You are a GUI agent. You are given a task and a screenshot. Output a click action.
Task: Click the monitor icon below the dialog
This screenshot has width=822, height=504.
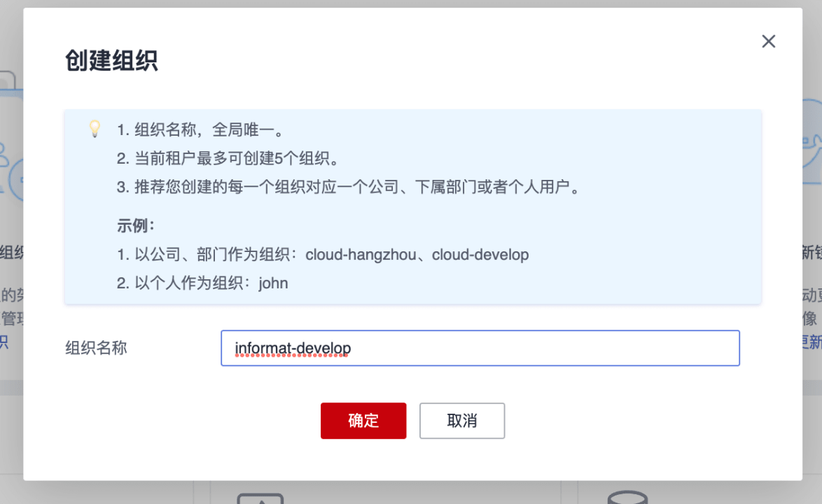pos(260,498)
